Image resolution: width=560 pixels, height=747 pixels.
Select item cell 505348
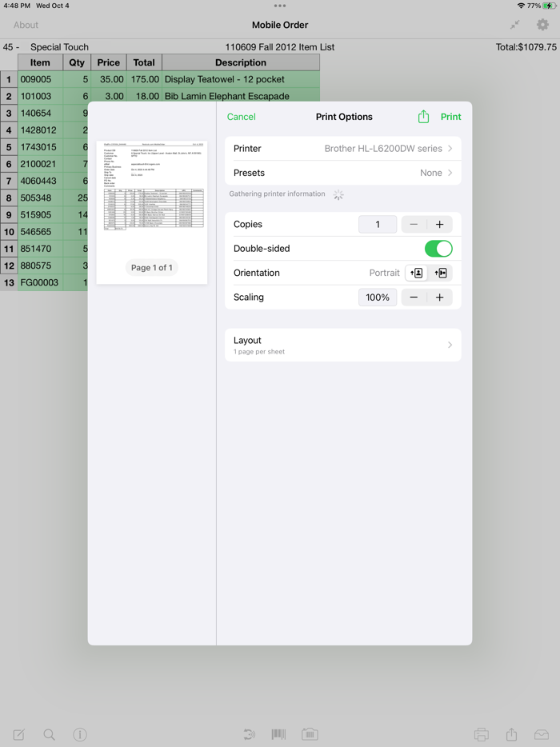[x=40, y=198]
